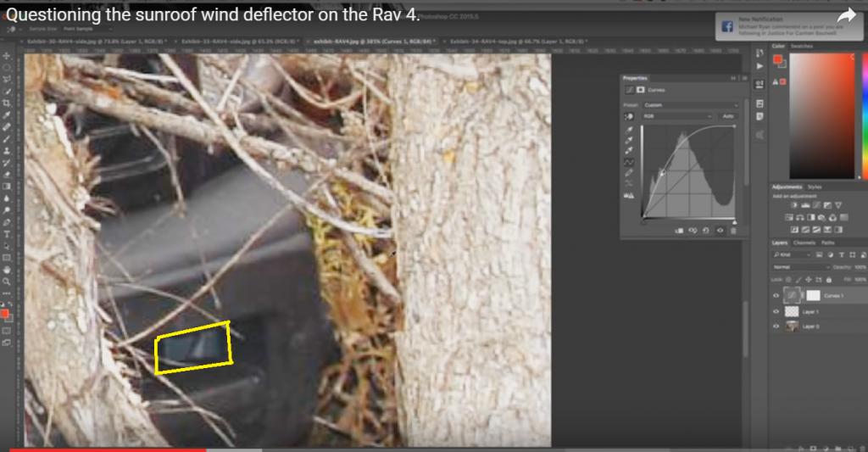Image resolution: width=868 pixels, height=452 pixels.
Task: Select the Type tool
Action: pyautogui.click(x=7, y=233)
